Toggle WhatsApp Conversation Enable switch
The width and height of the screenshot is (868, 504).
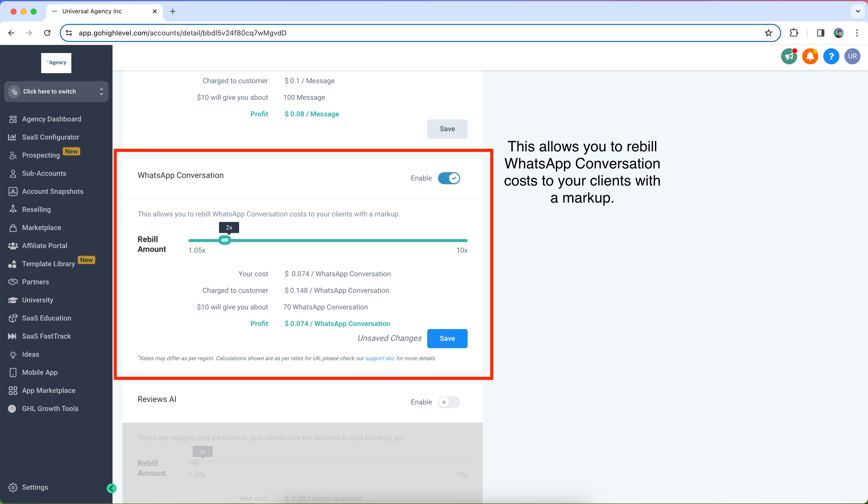(449, 178)
